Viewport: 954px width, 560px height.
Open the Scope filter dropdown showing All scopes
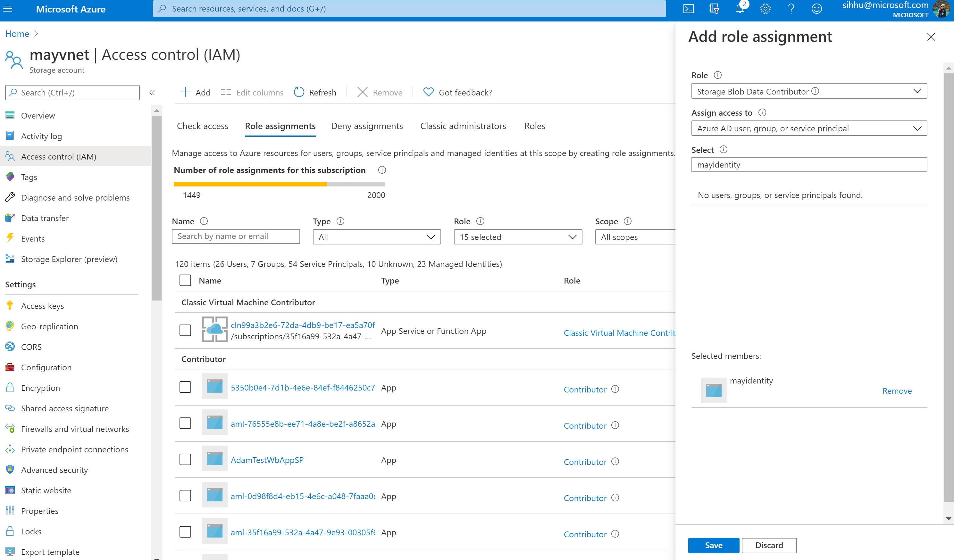coord(635,237)
